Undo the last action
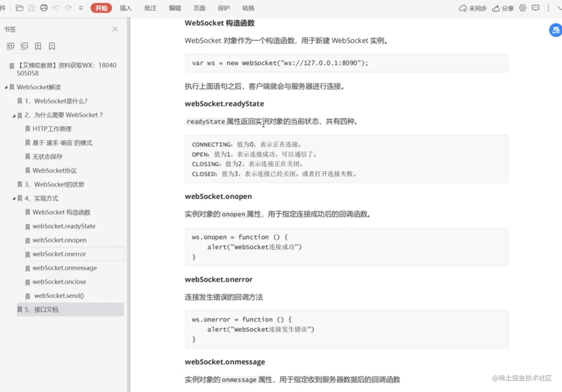The image size is (562, 392). (56, 8)
